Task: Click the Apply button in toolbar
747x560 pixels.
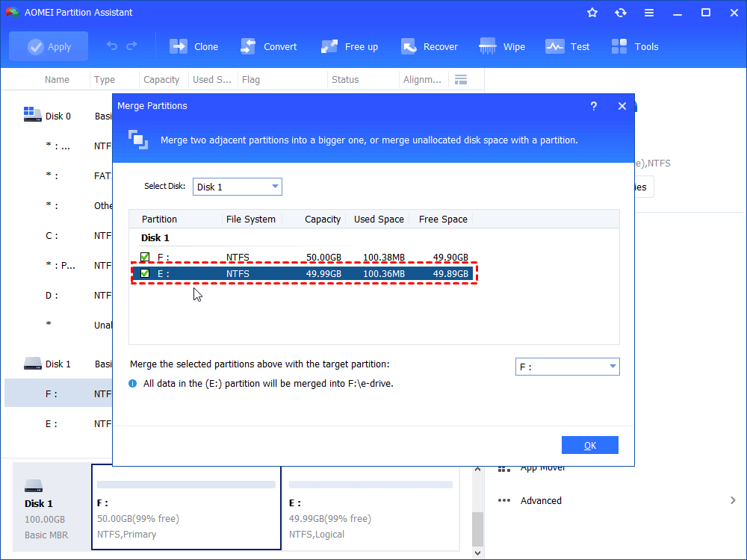Action: 49,46
